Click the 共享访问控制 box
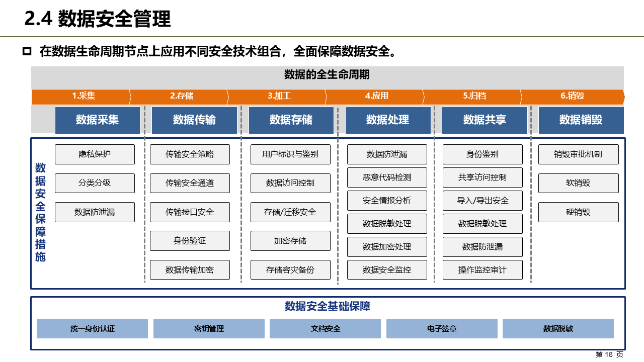This screenshot has width=644, height=362. coord(482,177)
